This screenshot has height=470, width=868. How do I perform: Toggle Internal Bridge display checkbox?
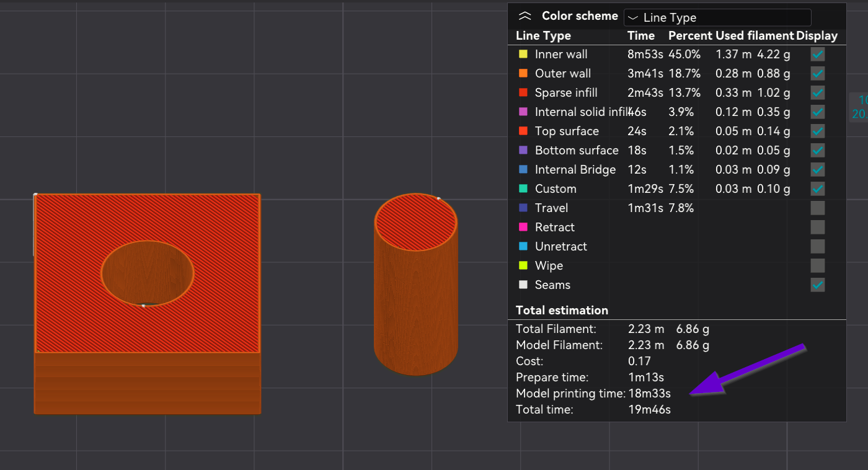point(818,169)
